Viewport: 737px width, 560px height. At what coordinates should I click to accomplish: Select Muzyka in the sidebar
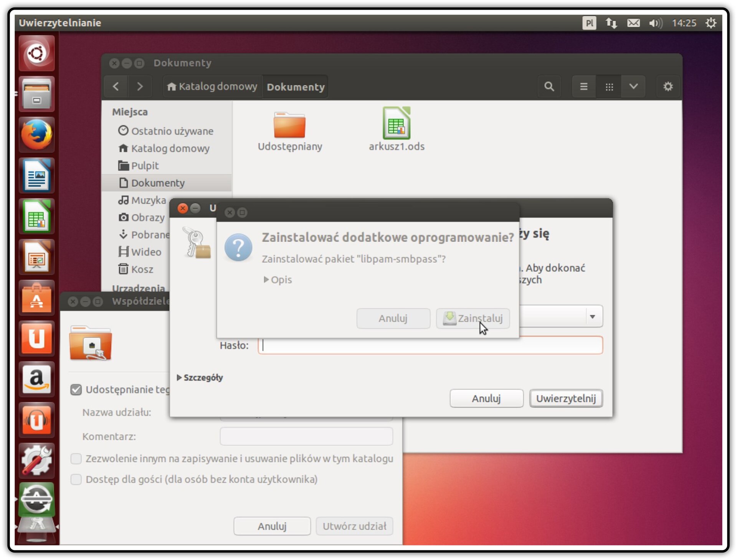point(142,200)
